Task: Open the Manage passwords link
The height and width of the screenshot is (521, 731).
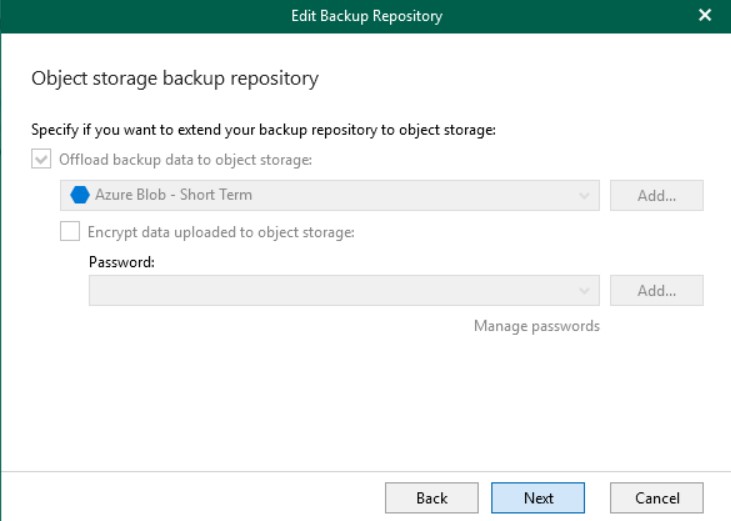Action: pyautogui.click(x=537, y=326)
